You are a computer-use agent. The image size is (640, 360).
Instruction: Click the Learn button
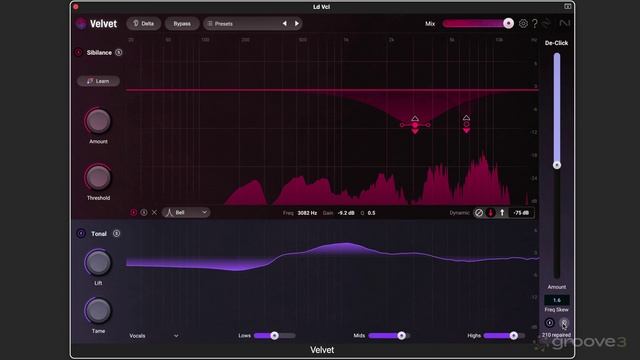point(98,81)
